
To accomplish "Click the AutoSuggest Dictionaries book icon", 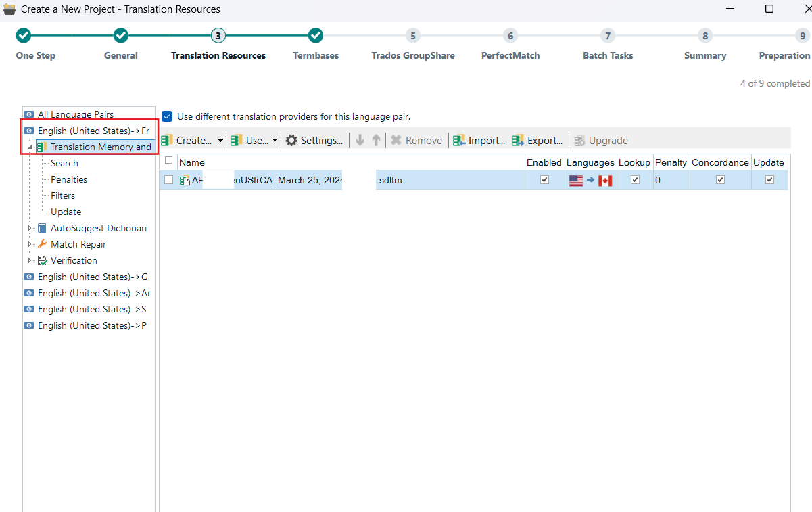I will point(42,228).
